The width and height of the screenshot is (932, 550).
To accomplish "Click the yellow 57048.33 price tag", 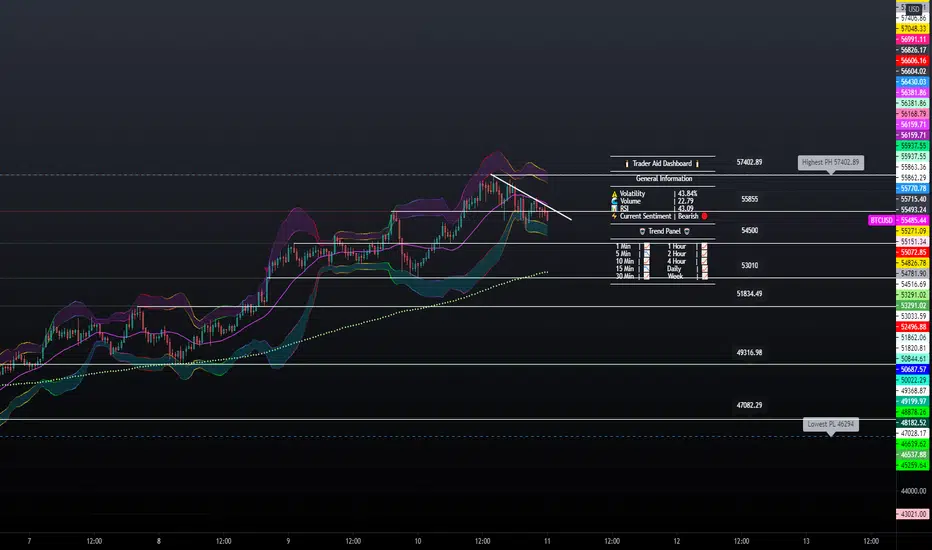I will pos(913,29).
